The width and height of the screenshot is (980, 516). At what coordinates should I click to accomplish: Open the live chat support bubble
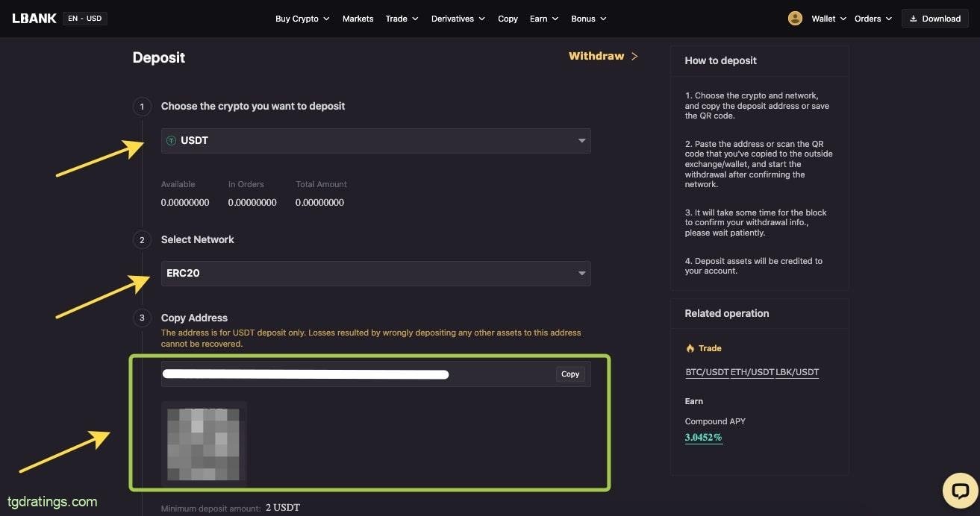point(960,491)
